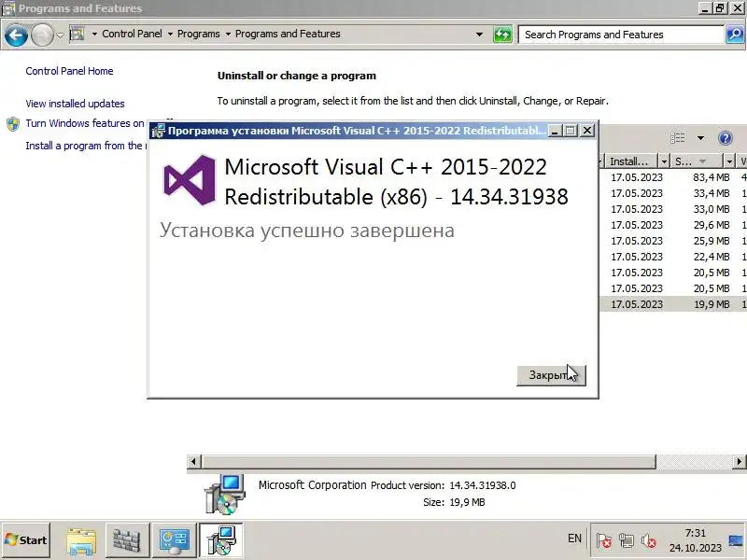The height and width of the screenshot is (560, 747).
Task: Click the Show desktop icon
Action: pyautogui.click(x=737, y=540)
